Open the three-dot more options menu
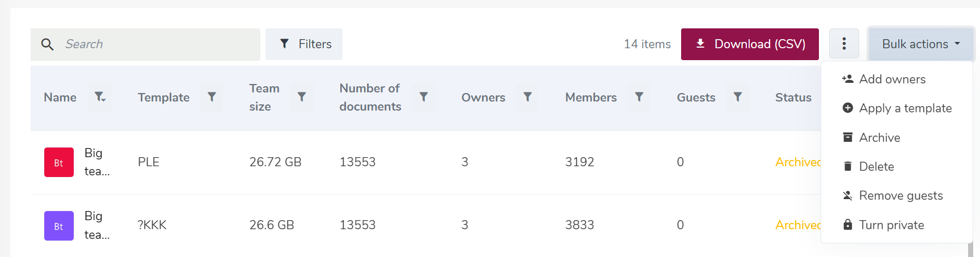980x257 pixels. 844,44
